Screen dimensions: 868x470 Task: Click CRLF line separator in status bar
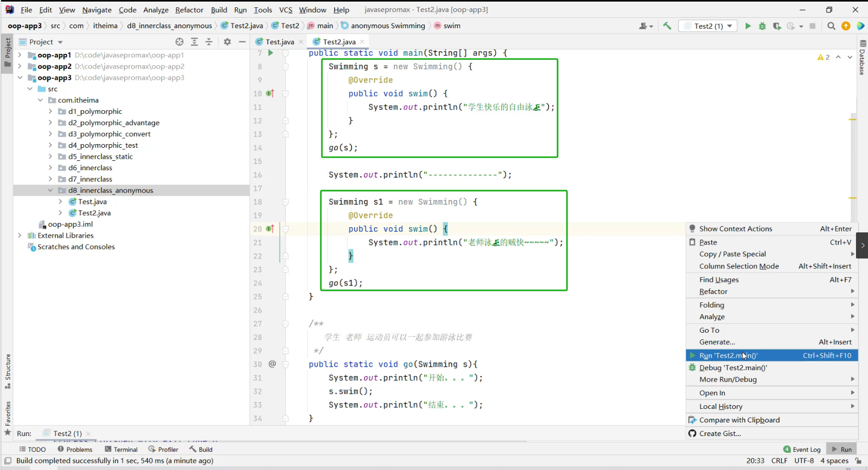click(779, 461)
